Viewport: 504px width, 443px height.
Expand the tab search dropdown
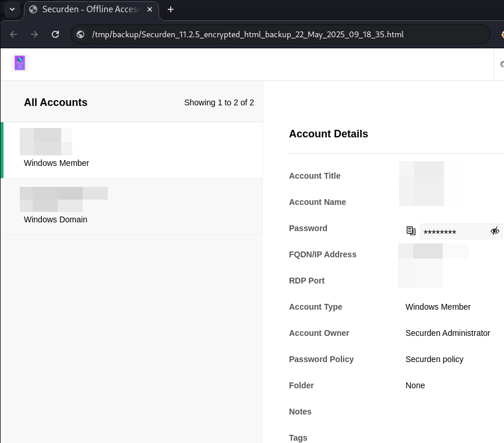[x=12, y=9]
